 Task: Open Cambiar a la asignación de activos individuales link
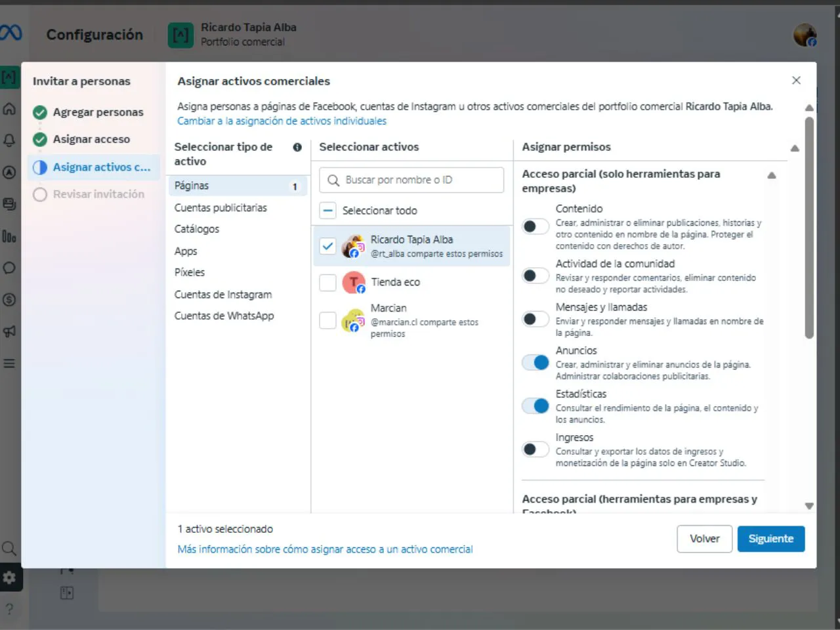[x=282, y=121]
